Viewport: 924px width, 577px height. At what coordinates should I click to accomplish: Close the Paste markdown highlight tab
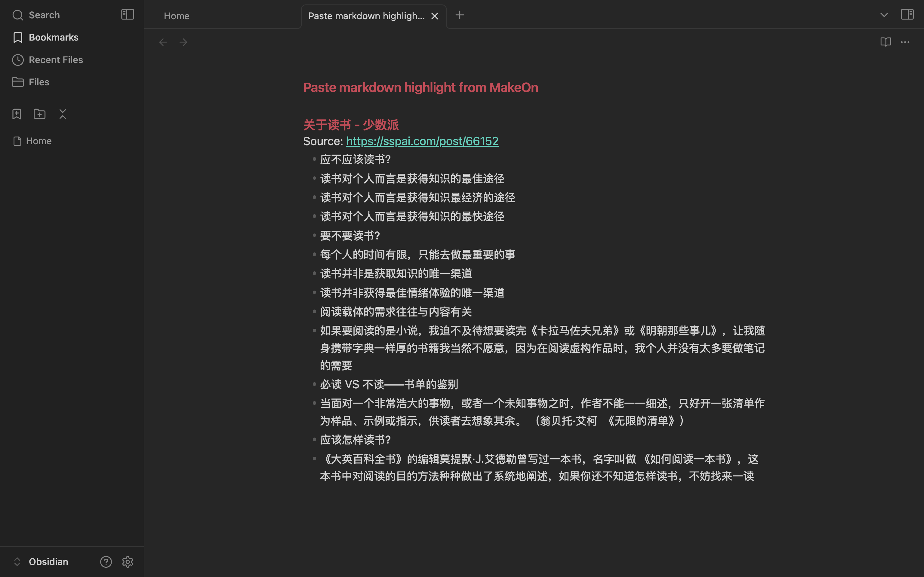tap(435, 16)
